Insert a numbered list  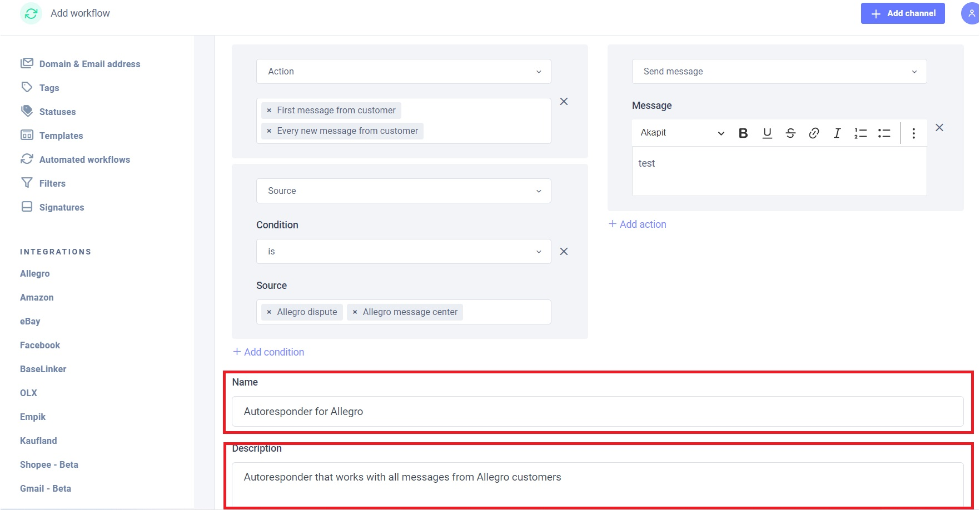pos(860,133)
